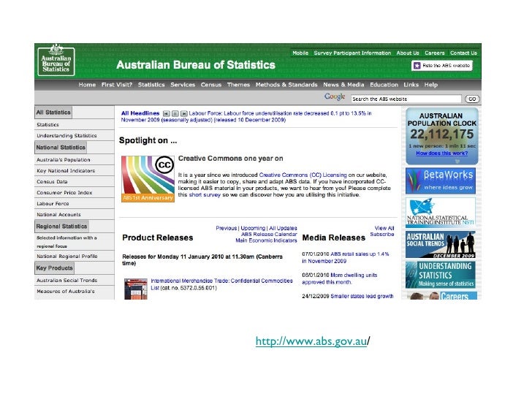
Task: Open the BetaWorks banner
Action: (x=441, y=180)
